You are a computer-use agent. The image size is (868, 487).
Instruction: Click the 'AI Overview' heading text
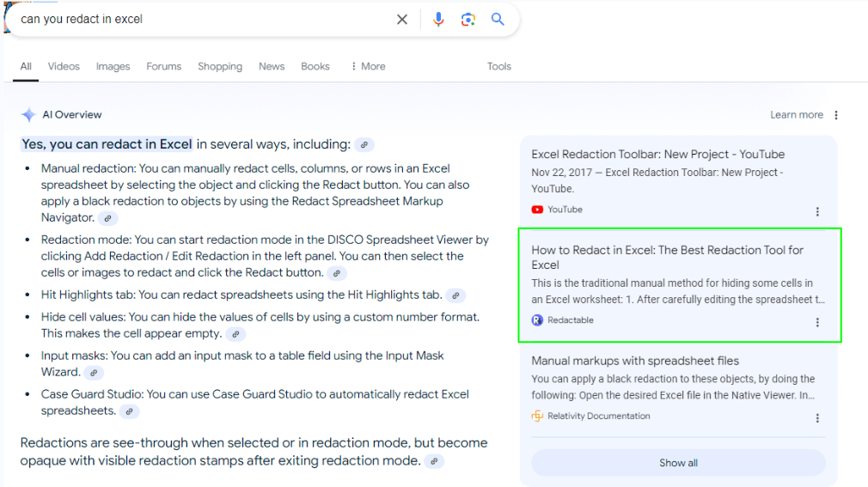click(72, 114)
